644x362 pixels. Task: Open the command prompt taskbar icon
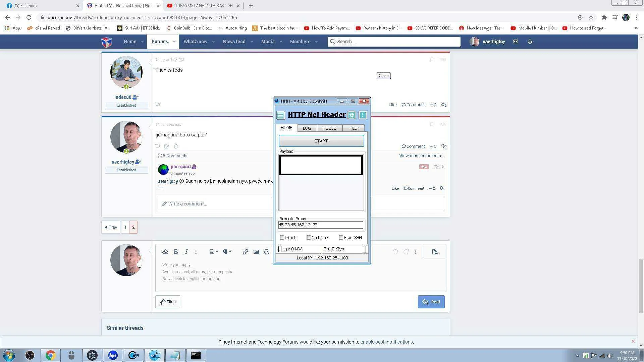point(196,355)
